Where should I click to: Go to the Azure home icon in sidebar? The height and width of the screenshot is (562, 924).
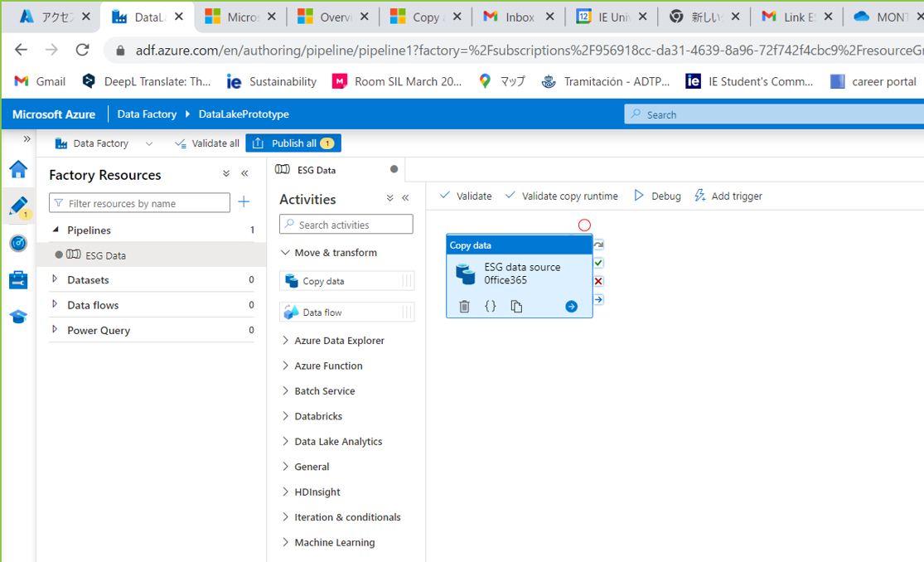(x=18, y=169)
